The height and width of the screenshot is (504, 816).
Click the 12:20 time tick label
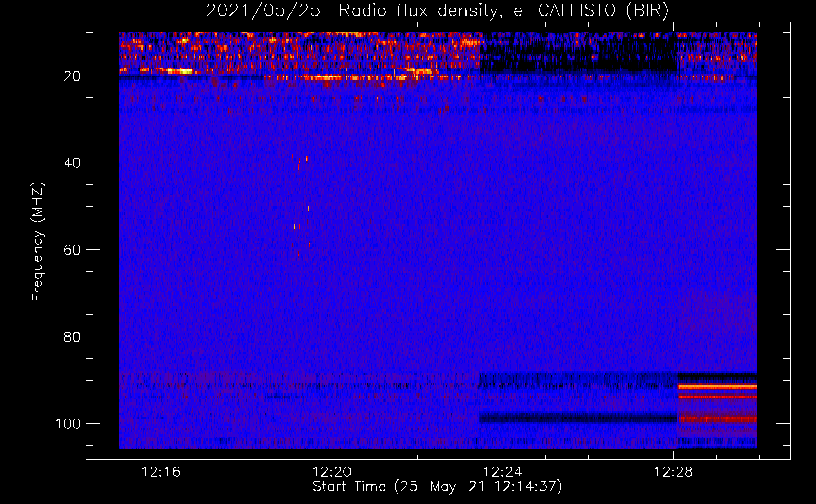tap(332, 472)
